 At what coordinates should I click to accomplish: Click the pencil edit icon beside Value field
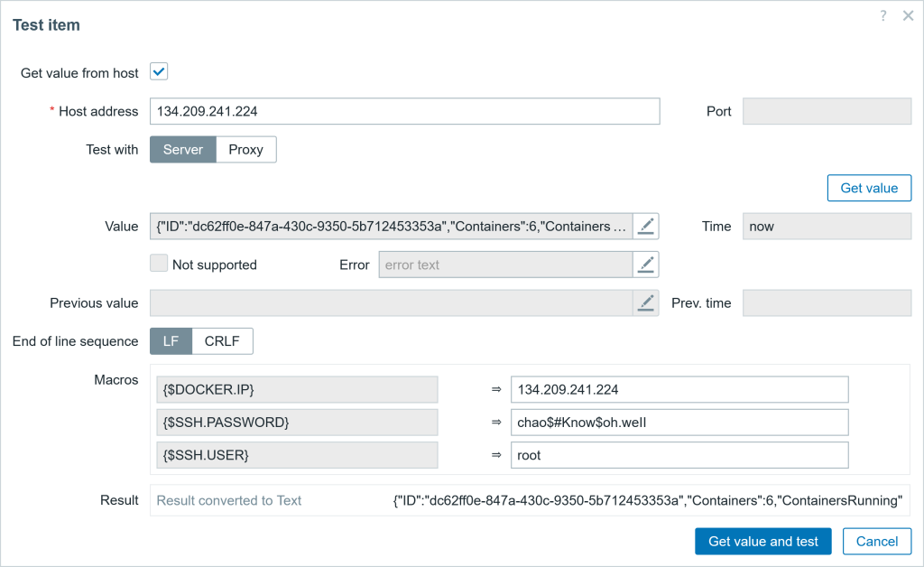(645, 227)
